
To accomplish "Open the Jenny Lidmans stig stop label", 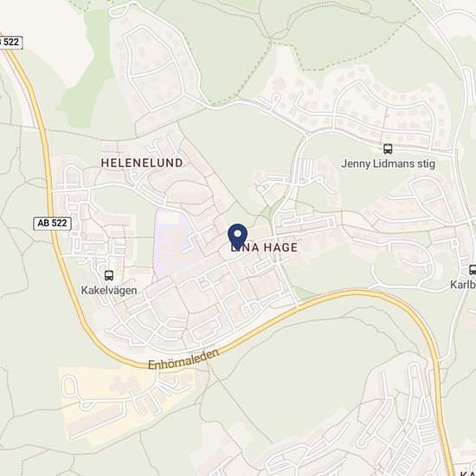I will pos(388,164).
